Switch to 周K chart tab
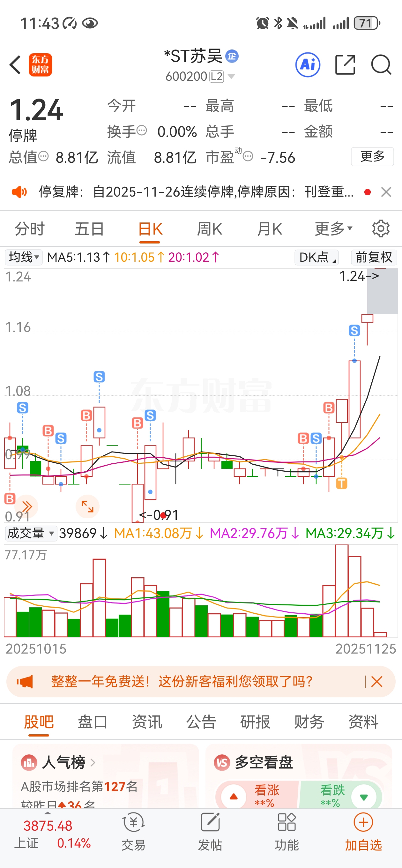Viewport: 402px width, 868px height. coord(209,229)
